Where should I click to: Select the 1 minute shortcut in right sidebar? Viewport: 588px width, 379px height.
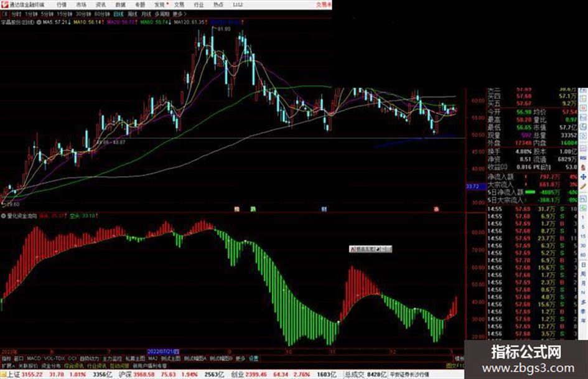click(583, 218)
